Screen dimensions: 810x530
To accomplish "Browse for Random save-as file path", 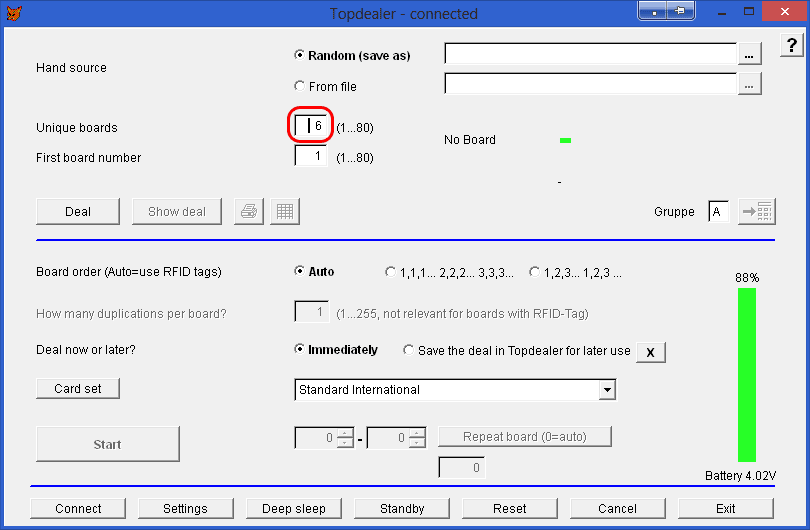I will pyautogui.click(x=749, y=54).
